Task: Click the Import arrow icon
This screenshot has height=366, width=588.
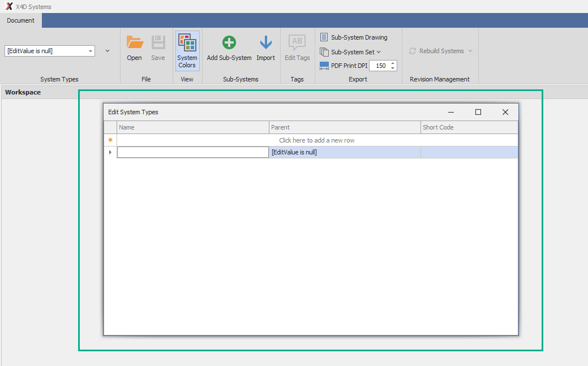Action: coord(265,43)
